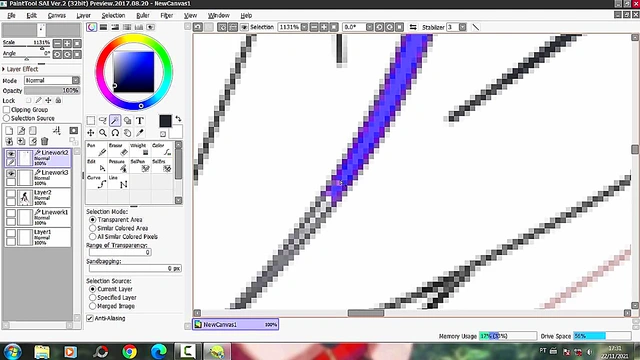Open the Windows Start menu
The image size is (640, 360).
[x=12, y=351]
